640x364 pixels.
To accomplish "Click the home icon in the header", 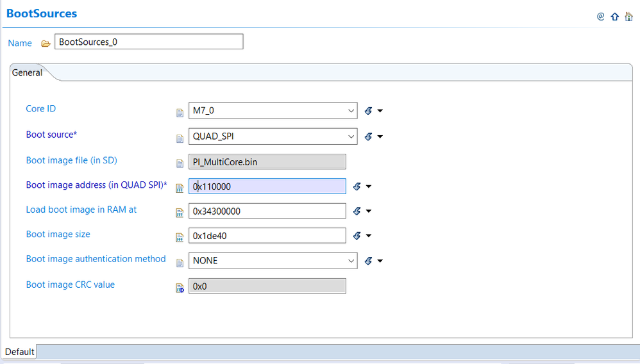I will pos(628,17).
